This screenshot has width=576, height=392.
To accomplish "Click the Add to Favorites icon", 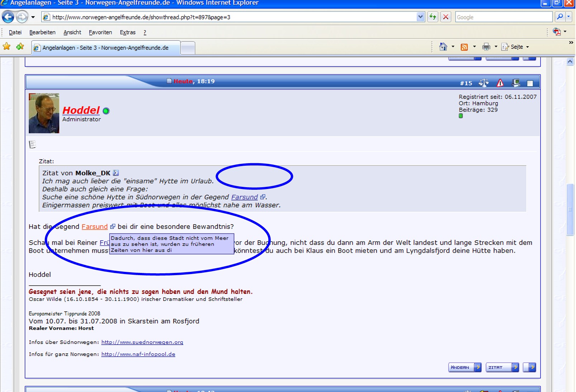I will tap(20, 47).
